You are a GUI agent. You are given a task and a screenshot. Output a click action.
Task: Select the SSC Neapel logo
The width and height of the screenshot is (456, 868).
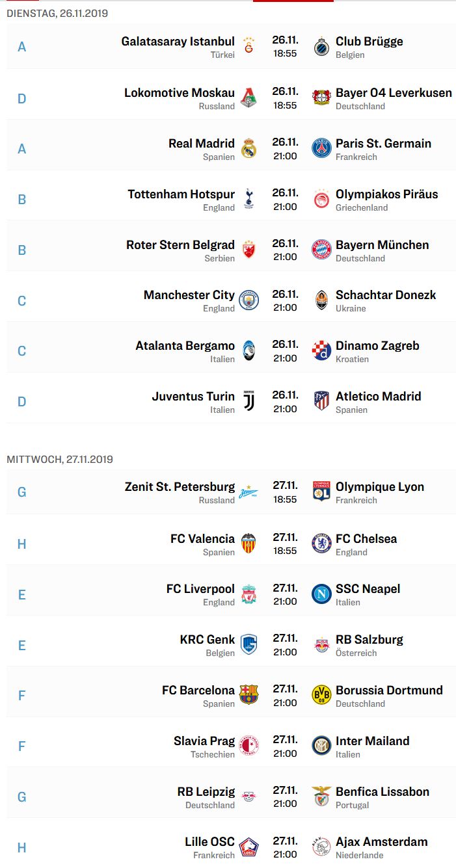click(321, 594)
